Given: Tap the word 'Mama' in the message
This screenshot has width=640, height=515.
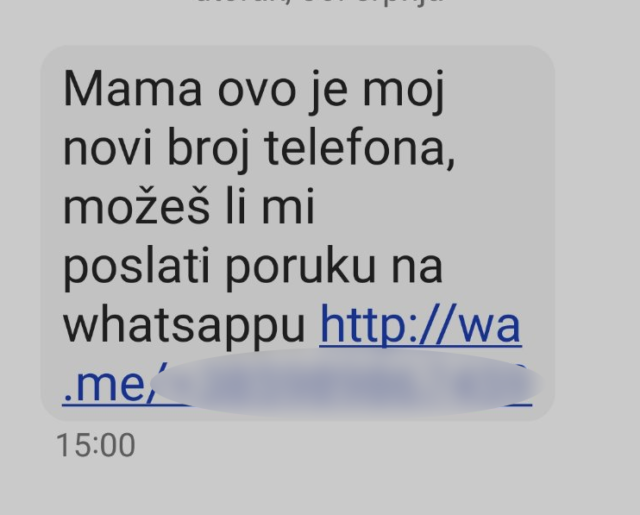Looking at the screenshot, I should 133,89.
